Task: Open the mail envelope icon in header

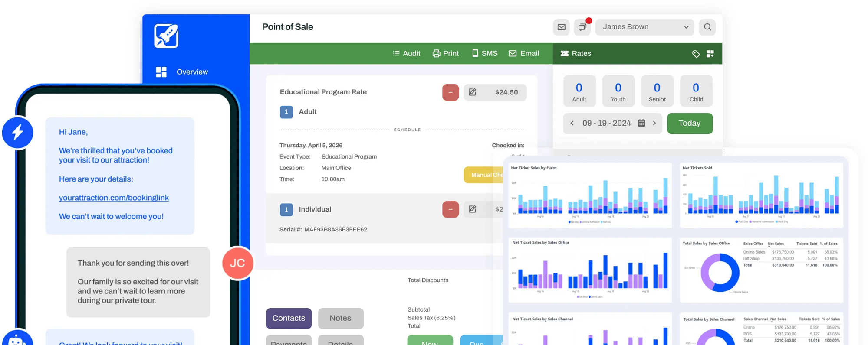Action: coord(561,27)
